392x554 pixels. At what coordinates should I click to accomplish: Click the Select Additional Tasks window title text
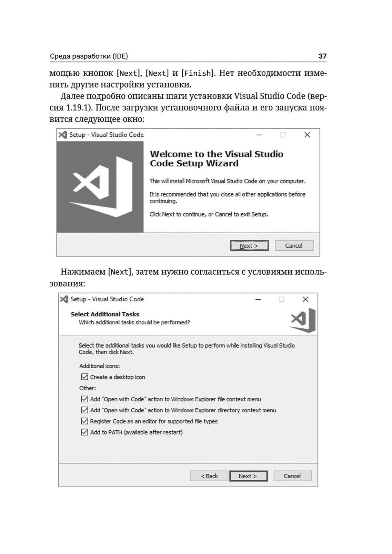[x=107, y=299]
